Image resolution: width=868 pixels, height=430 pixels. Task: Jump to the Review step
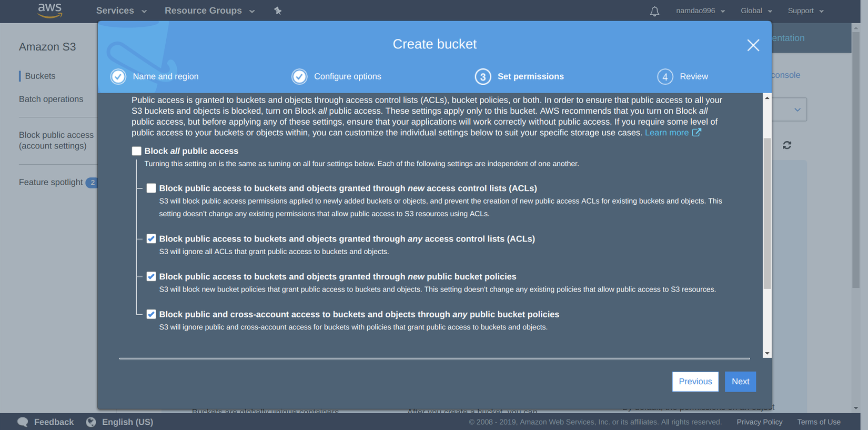(x=694, y=77)
